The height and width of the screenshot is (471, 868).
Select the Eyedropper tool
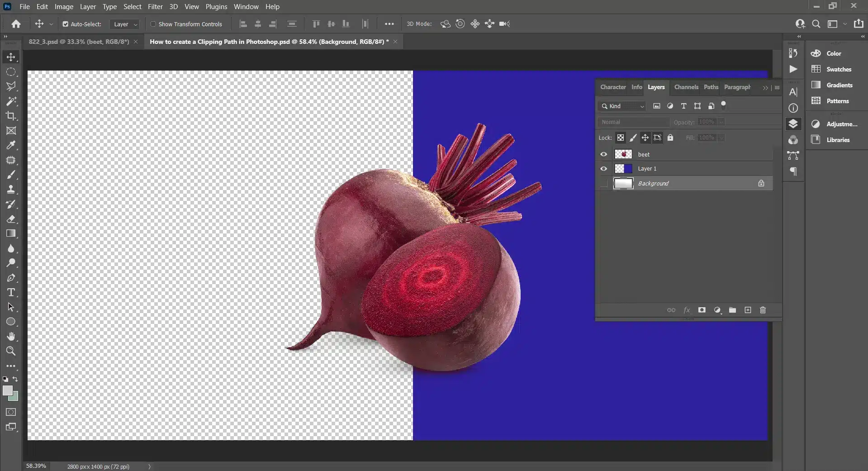click(11, 145)
